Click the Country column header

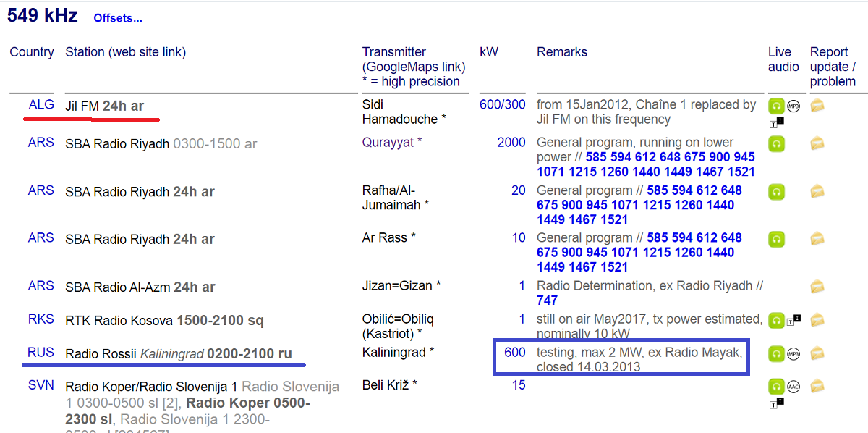tap(32, 52)
